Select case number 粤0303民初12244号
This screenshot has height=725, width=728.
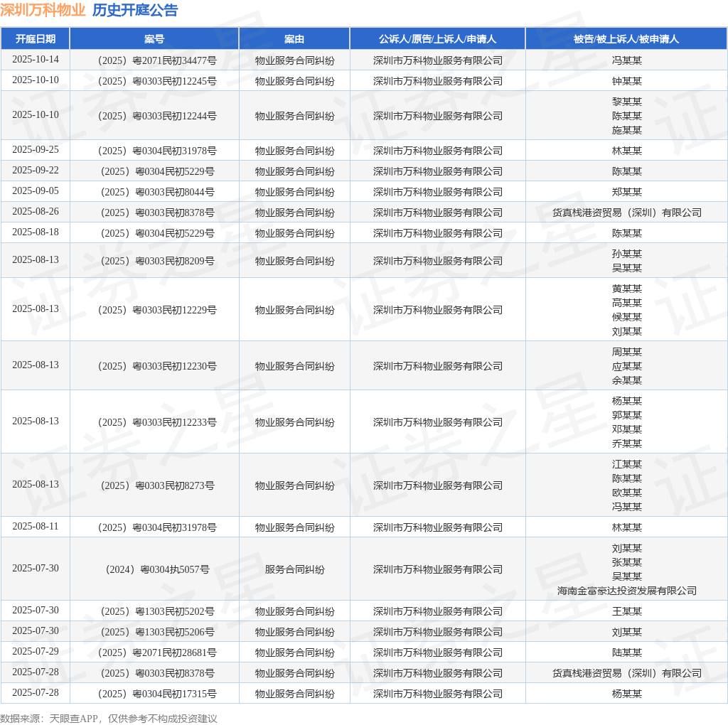(157, 116)
